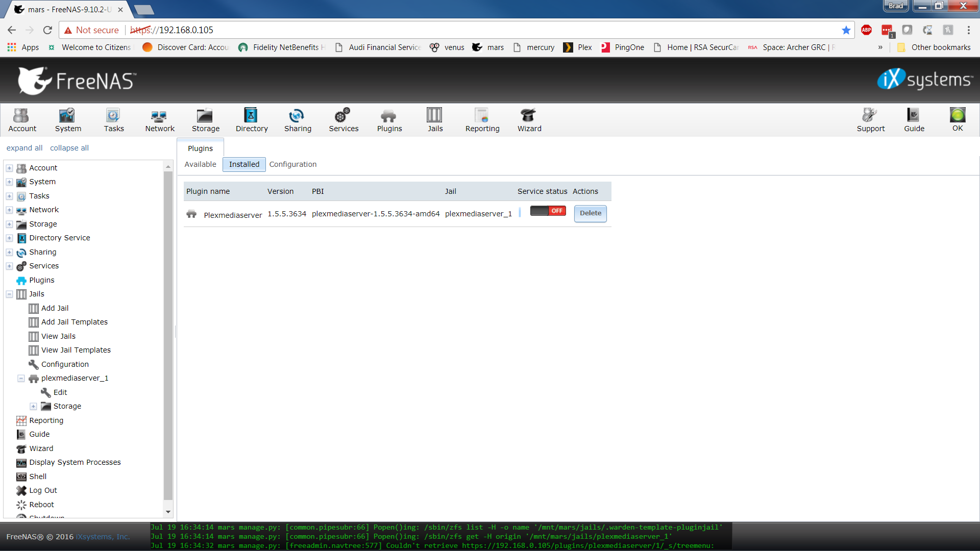
Task: Click the green OK alert status icon
Action: [958, 115]
